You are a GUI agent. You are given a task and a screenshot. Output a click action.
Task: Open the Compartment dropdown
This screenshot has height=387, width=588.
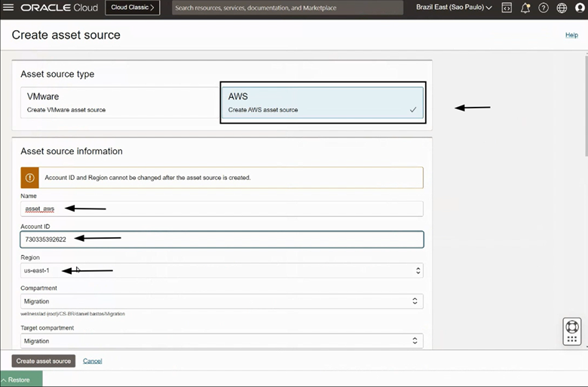pyautogui.click(x=222, y=301)
